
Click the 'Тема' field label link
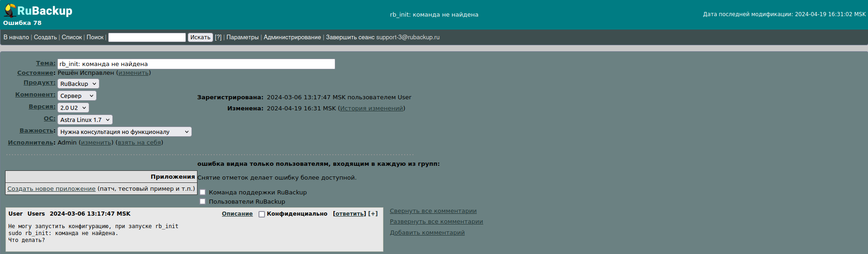coord(45,63)
